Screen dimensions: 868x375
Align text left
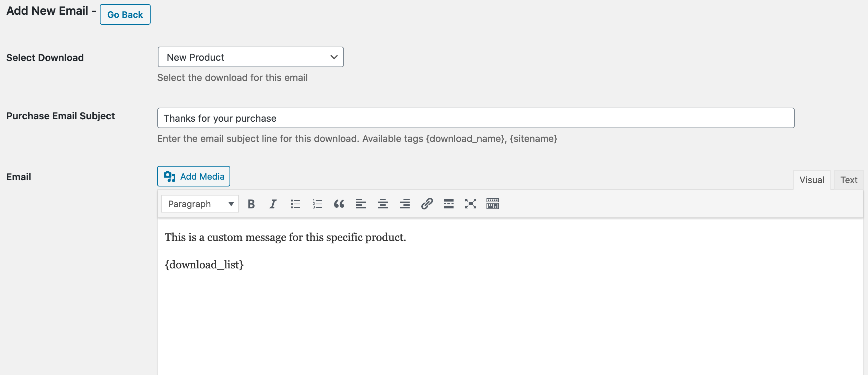[361, 204]
